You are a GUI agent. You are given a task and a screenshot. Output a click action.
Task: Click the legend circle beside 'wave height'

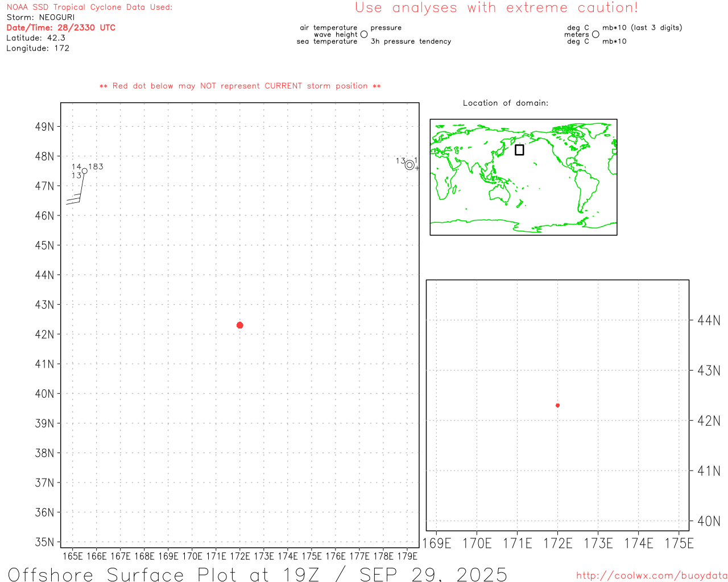point(364,34)
